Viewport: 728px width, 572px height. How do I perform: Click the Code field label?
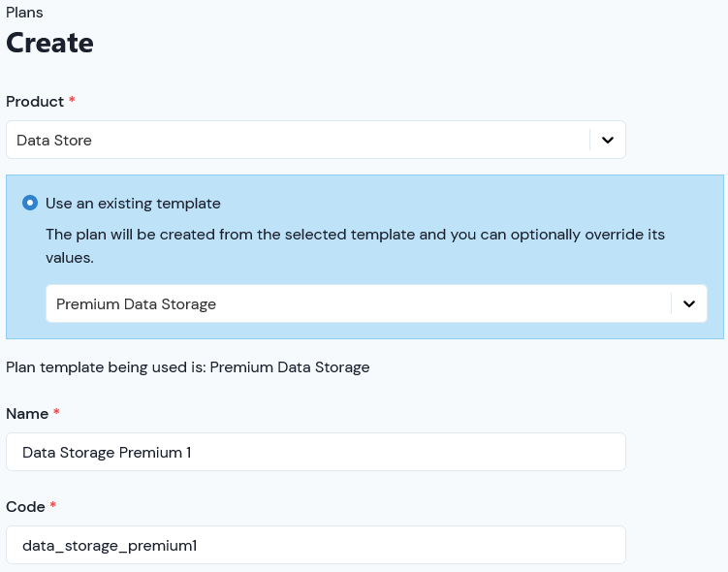[x=25, y=506]
